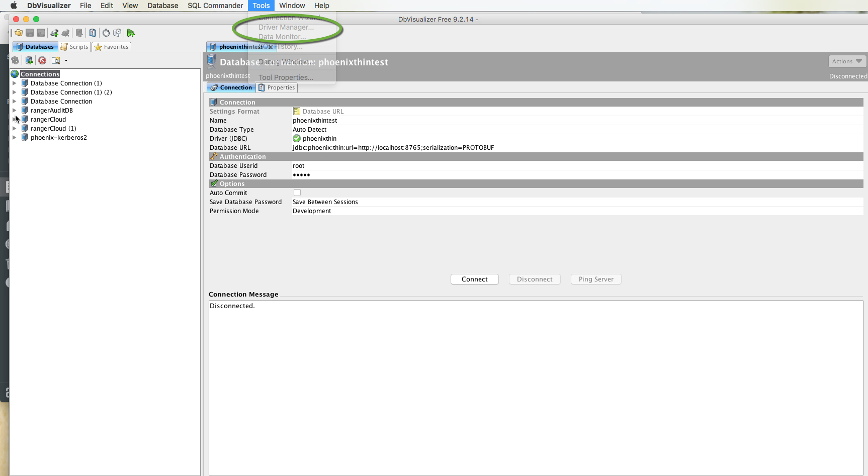Create a database connection from the Databases panel icon
Screen dimensions: 868x476
29,60
